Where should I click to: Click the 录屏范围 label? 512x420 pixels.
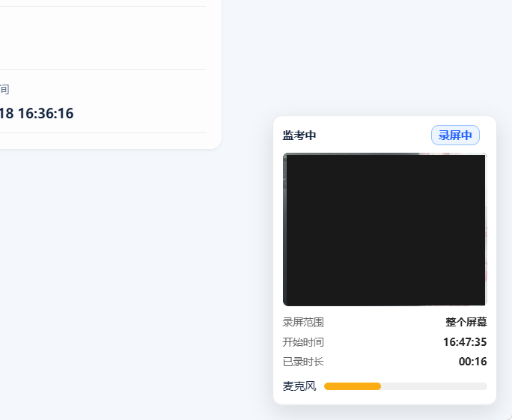tap(303, 323)
